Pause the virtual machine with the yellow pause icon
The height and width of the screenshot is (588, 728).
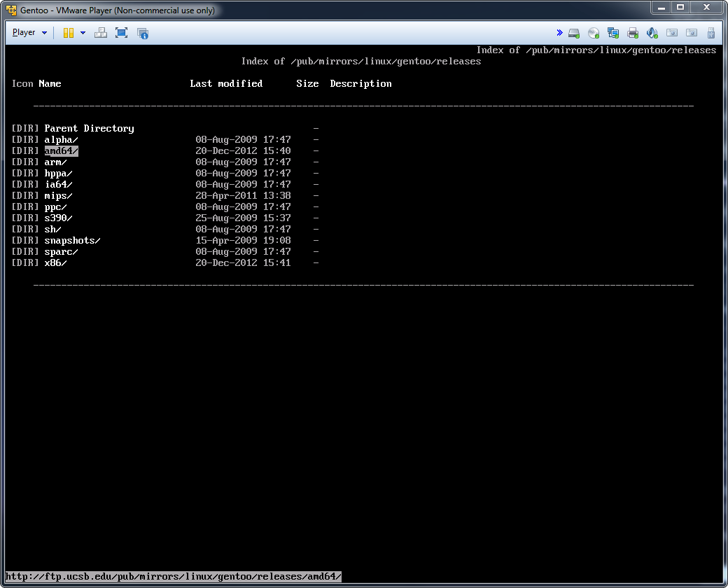[x=69, y=32]
